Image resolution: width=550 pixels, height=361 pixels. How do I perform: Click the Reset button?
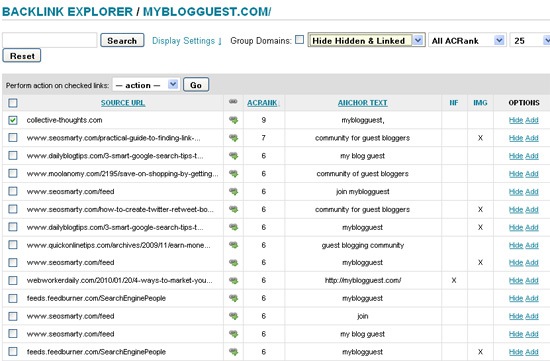tap(22, 56)
